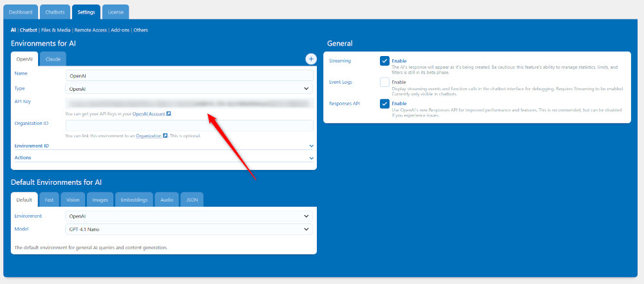The height and width of the screenshot is (284, 644).
Task: Select the OpenAI environment tab
Action: pos(24,59)
